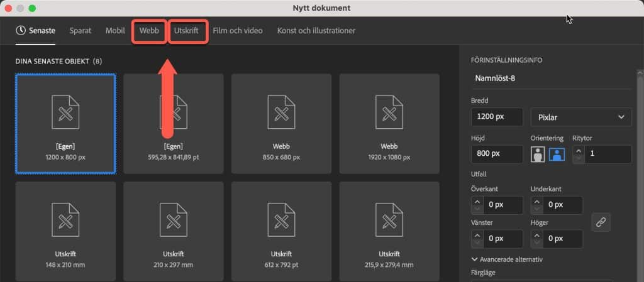Toggle the bleed link chain icon
Screen dimensions: 644x282
click(601, 222)
